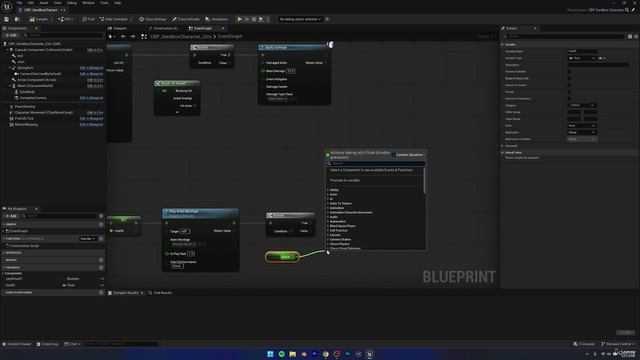This screenshot has width=640, height=360.
Task: Open the Diff tool
Action: (65, 19)
